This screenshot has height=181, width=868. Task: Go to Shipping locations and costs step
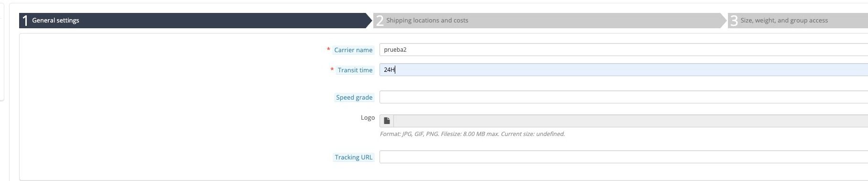coord(550,21)
